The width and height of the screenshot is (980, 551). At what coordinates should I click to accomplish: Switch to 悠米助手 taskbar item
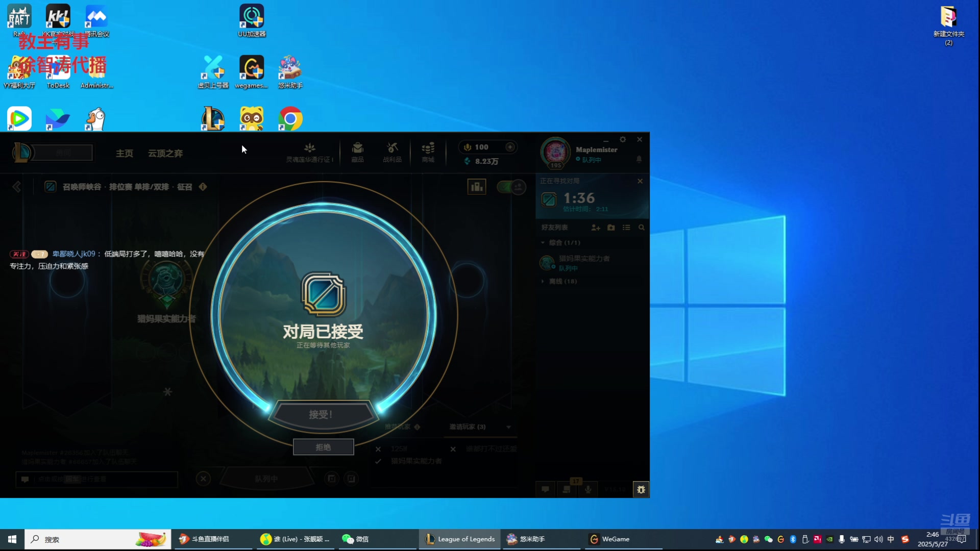(541, 539)
